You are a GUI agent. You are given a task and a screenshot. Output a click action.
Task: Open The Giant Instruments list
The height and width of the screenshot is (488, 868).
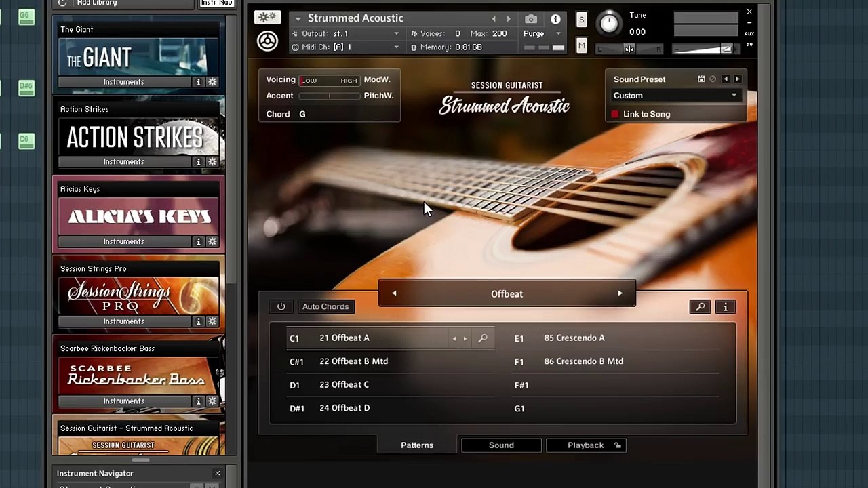124,82
